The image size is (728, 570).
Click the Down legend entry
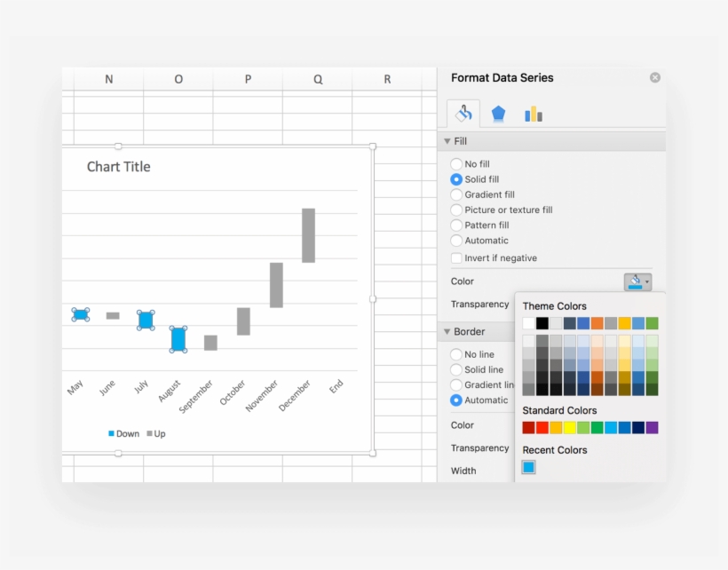coord(123,433)
